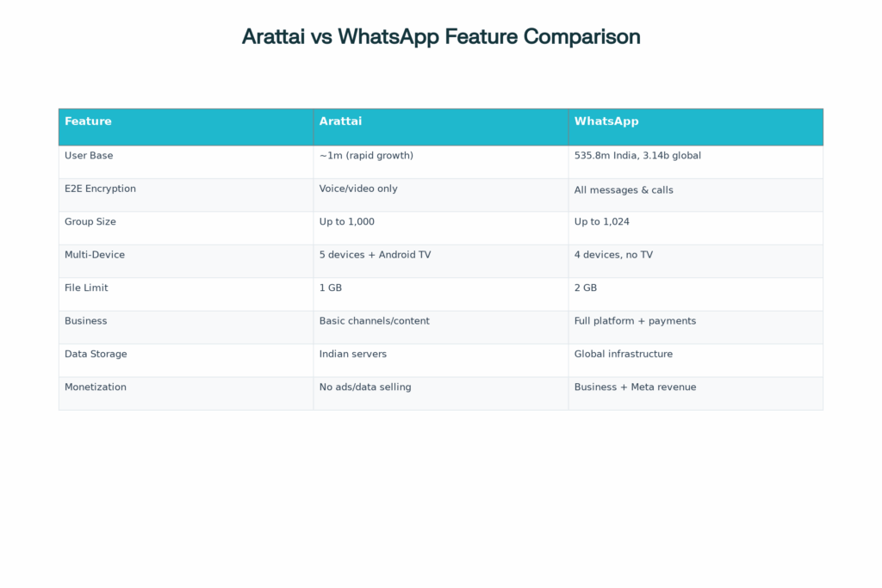This screenshot has width=882, height=588.
Task: Click the 'Full platform + payments' cell
Action: pos(635,321)
